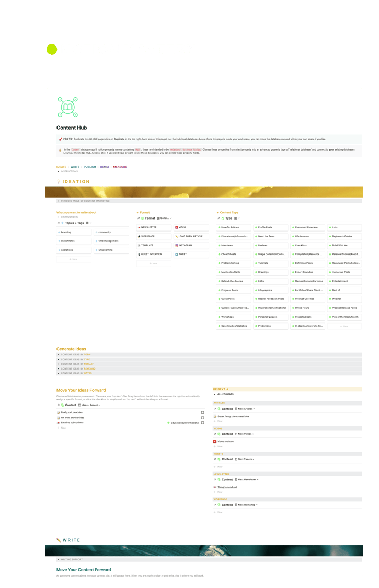Open the 'ultralearning' topic card
Viewport: 379px width, 588px height.
tap(111, 250)
